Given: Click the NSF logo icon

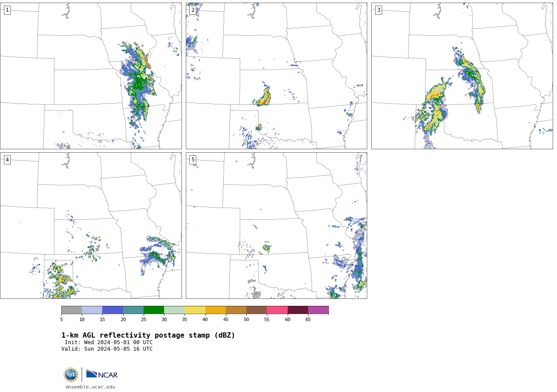Looking at the screenshot, I should [x=70, y=375].
